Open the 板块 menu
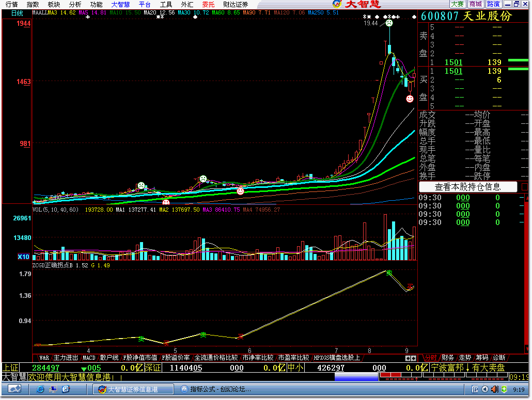This screenshot has width=532, height=400. [54, 5]
